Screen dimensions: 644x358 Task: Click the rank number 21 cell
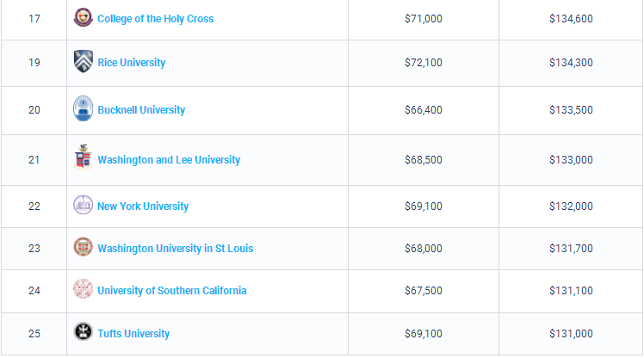pos(34,160)
